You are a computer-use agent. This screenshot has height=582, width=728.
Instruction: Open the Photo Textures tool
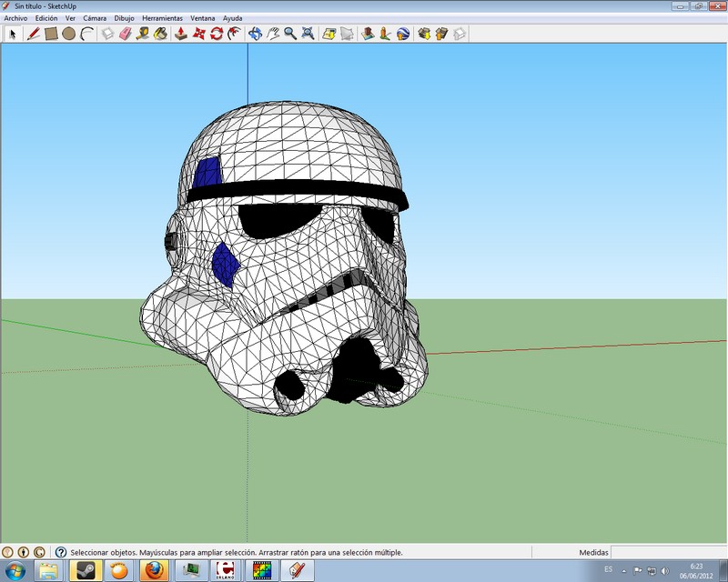[385, 34]
